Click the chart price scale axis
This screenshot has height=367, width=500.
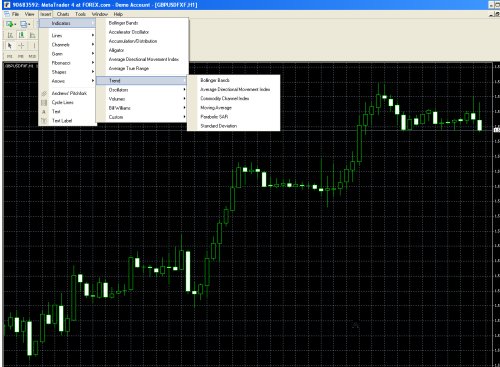[496, 213]
